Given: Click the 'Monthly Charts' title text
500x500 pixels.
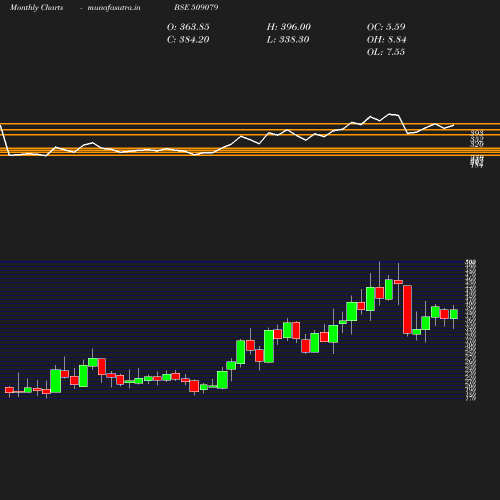Looking at the screenshot, I should 37,8.
